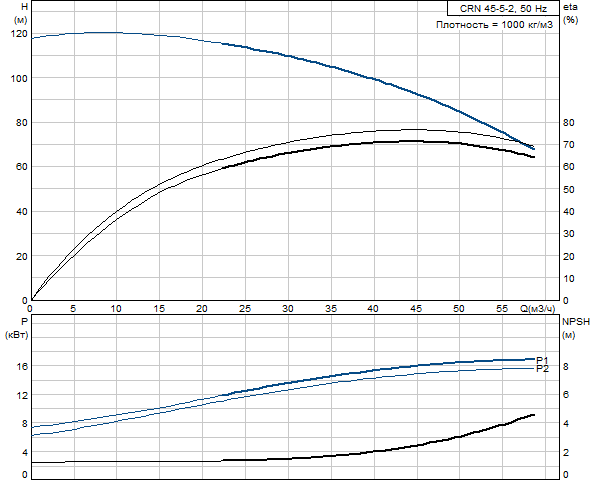Click the 80 tick on the eta axis
The image size is (592, 480).
[568, 122]
